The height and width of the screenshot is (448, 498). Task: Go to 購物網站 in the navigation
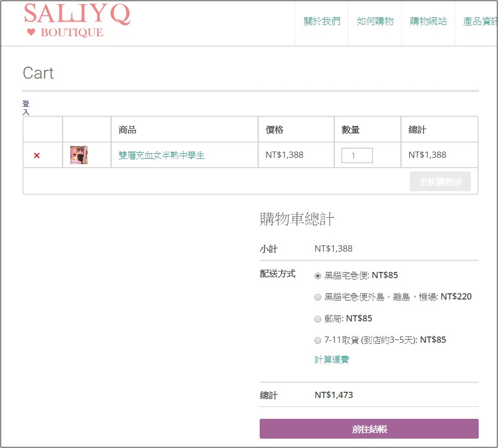point(428,21)
